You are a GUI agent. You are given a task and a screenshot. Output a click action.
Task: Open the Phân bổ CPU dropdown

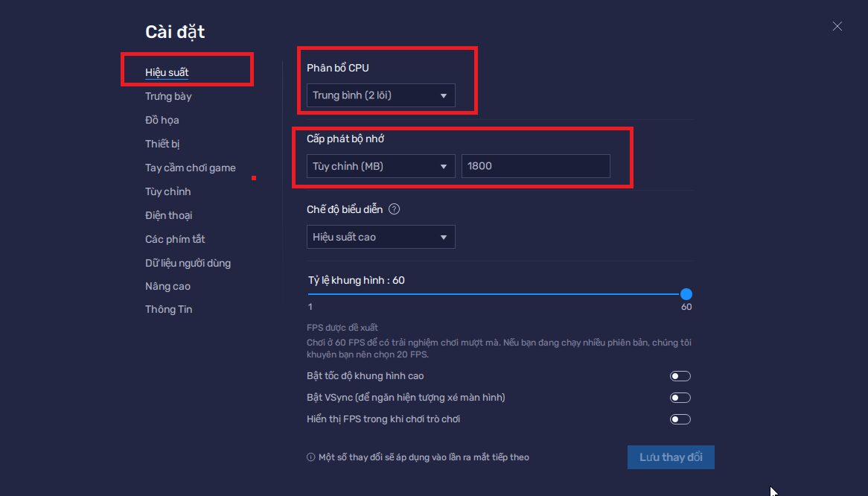(380, 95)
